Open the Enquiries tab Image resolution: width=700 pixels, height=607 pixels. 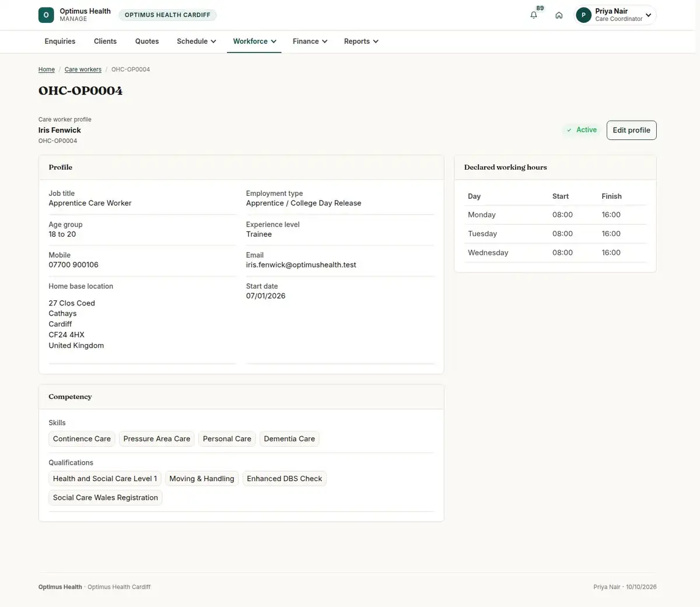(x=60, y=41)
